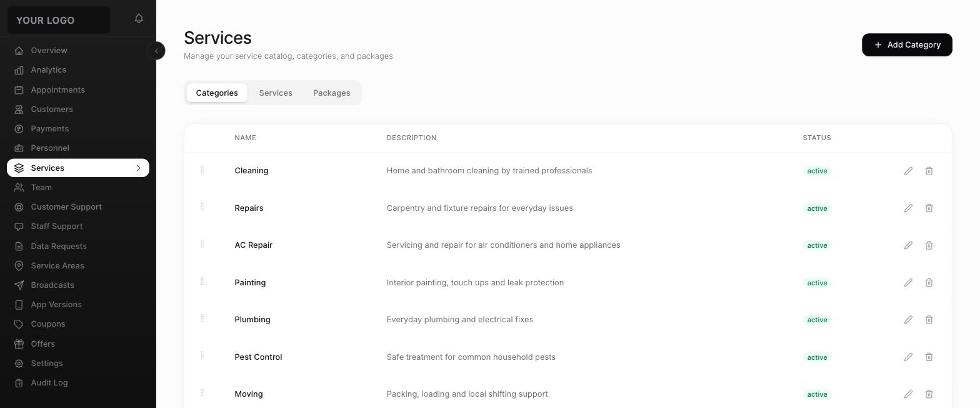Go to the Analytics page
Image resolution: width=980 pixels, height=408 pixels.
coord(78,69)
